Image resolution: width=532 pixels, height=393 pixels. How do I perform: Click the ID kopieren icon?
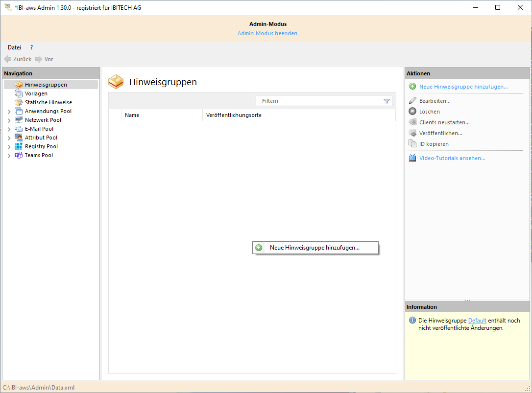tap(412, 144)
